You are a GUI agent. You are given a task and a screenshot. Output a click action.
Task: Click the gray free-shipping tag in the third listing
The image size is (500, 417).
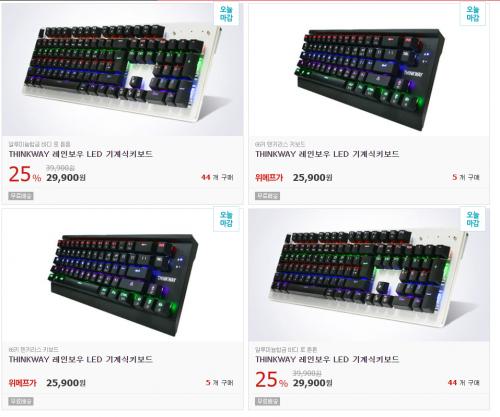21,401
